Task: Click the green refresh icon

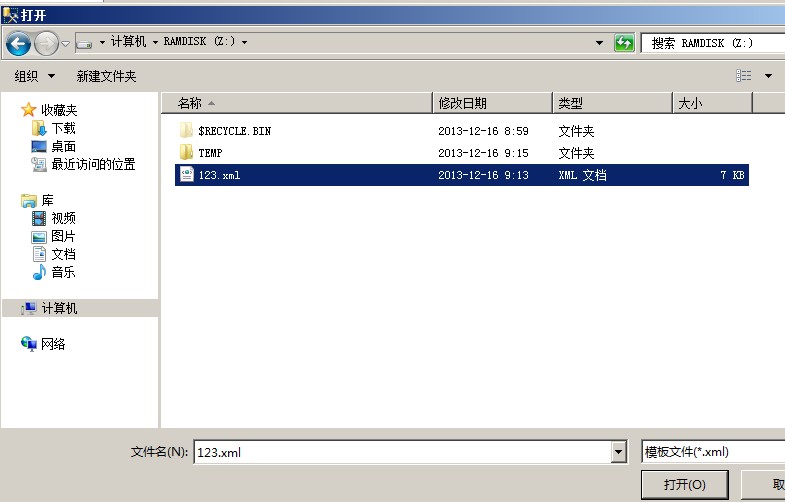Action: (x=624, y=43)
